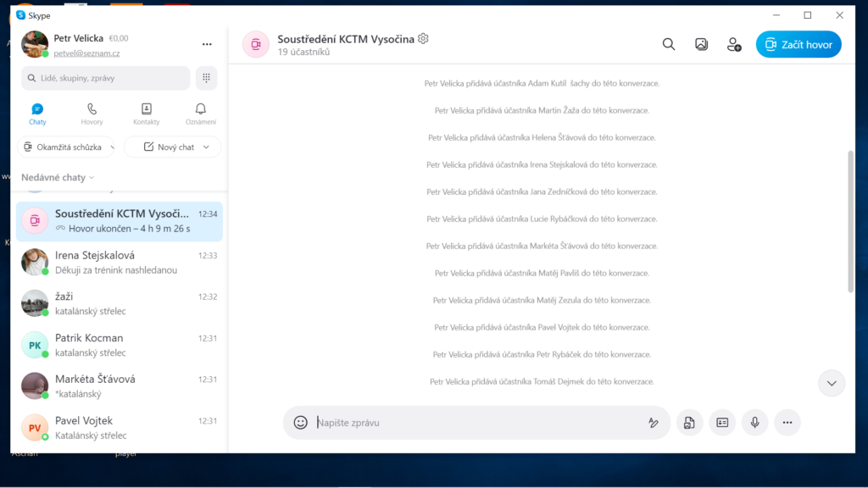
Task: Expand the Okamžitá schůzka dropdown
Action: pyautogui.click(x=108, y=147)
